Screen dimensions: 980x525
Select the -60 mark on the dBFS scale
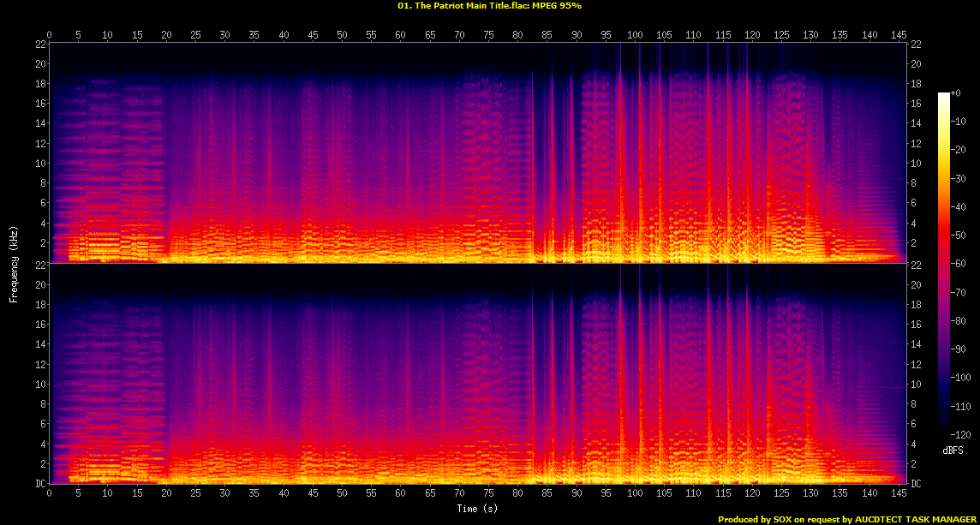click(959, 263)
